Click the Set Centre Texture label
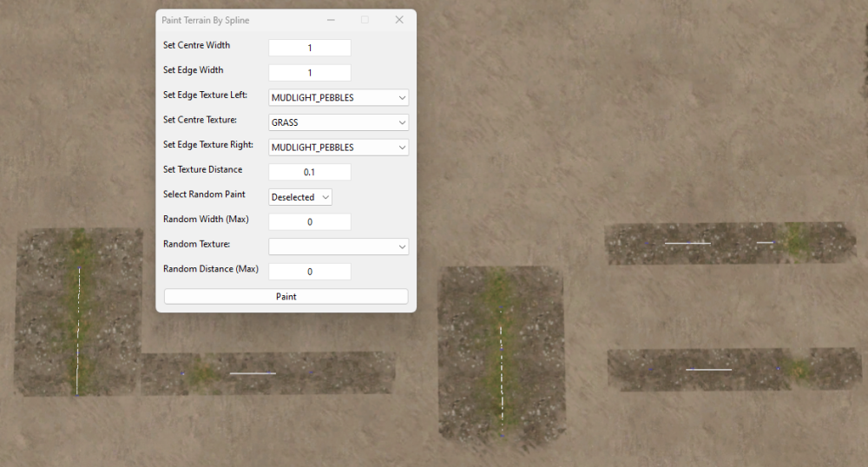868x467 pixels. [200, 120]
